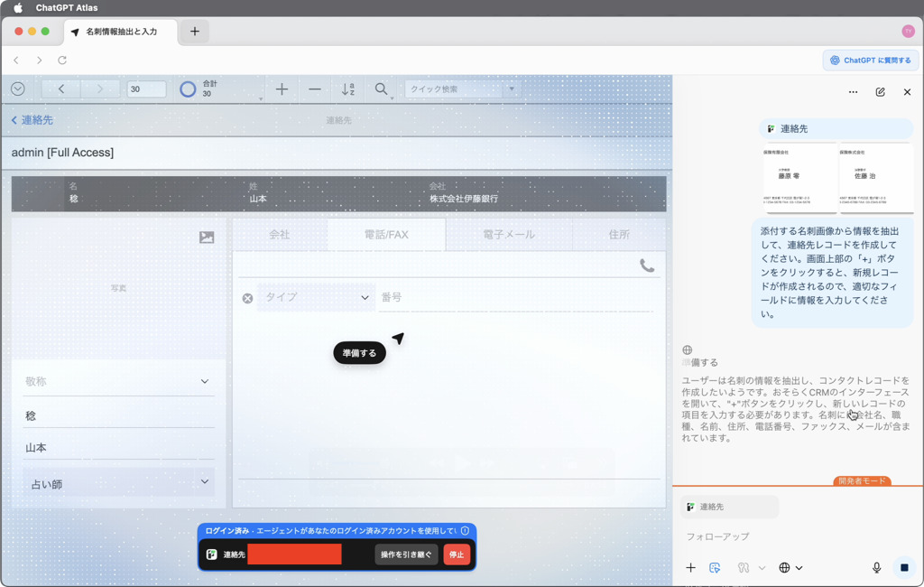Image resolution: width=924 pixels, height=587 pixels.
Task: Click the クイック検索 quick search field
Action: 454,89
